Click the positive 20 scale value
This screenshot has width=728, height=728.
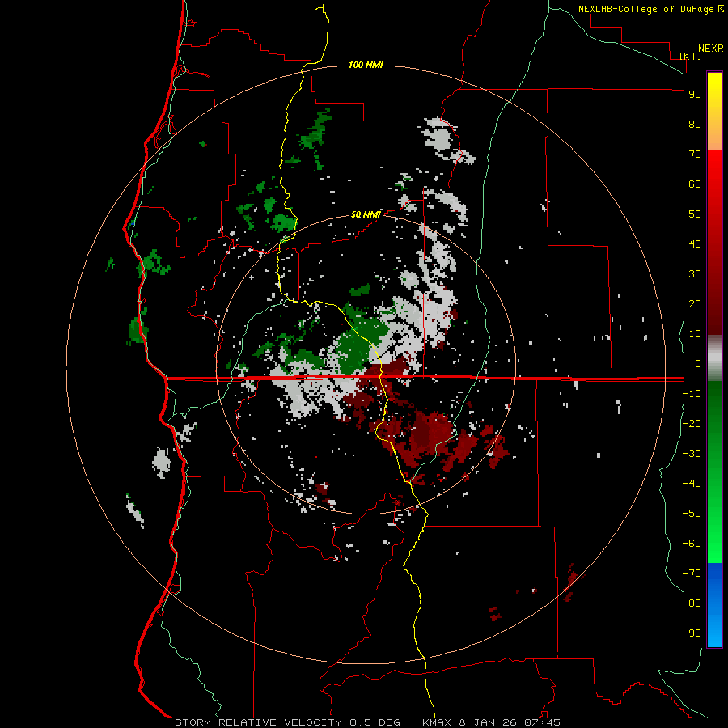pyautogui.click(x=695, y=304)
